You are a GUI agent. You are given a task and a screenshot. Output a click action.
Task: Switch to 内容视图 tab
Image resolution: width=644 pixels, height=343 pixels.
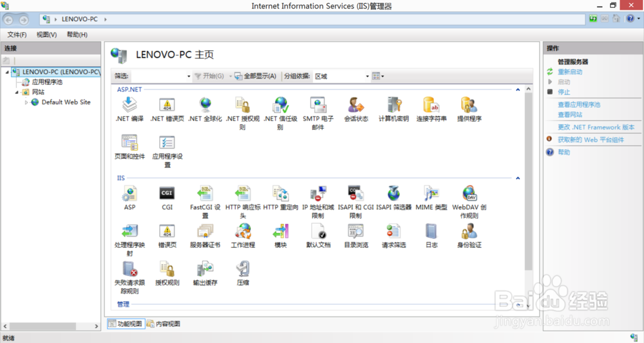(x=164, y=324)
